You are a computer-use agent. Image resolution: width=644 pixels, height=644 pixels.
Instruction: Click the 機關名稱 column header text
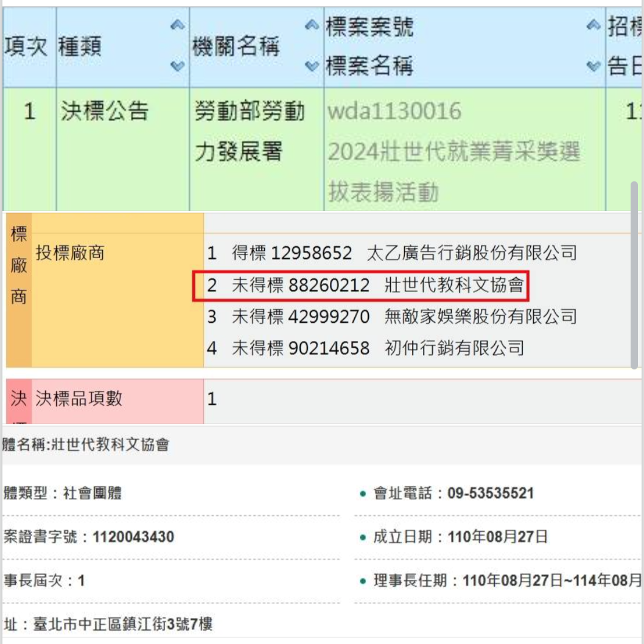(x=236, y=46)
